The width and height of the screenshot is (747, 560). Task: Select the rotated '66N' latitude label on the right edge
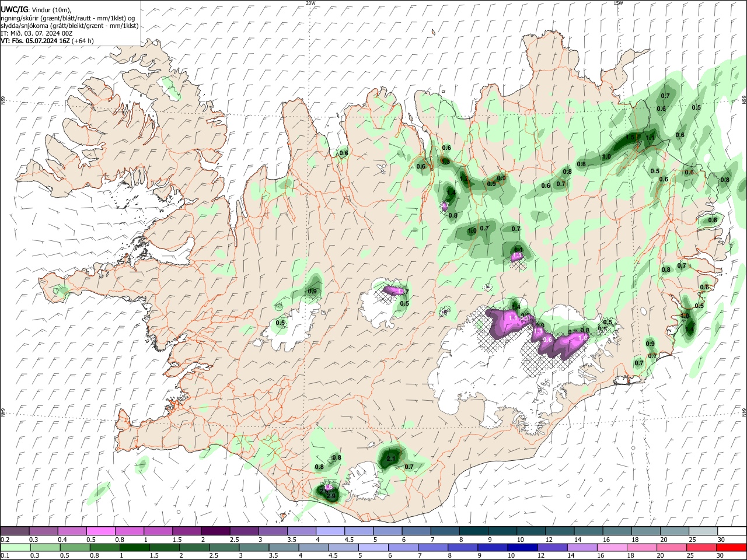(x=744, y=101)
